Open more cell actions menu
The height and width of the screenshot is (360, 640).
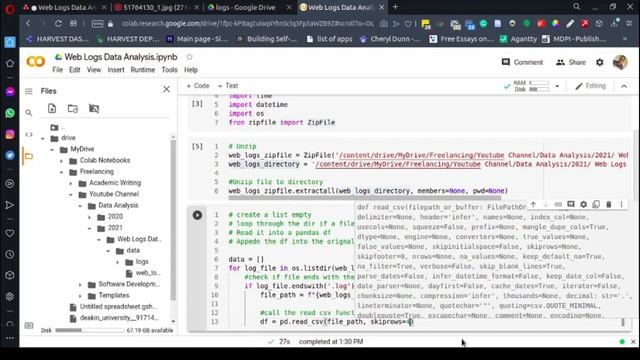621,204
